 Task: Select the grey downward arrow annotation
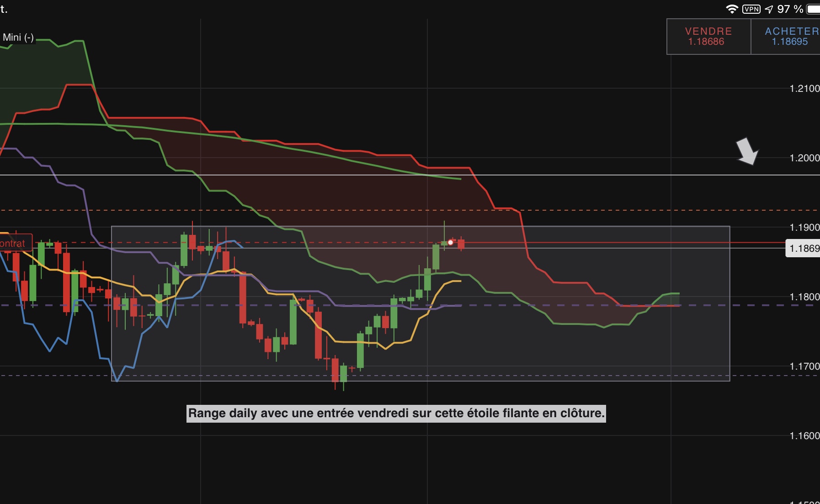click(747, 151)
